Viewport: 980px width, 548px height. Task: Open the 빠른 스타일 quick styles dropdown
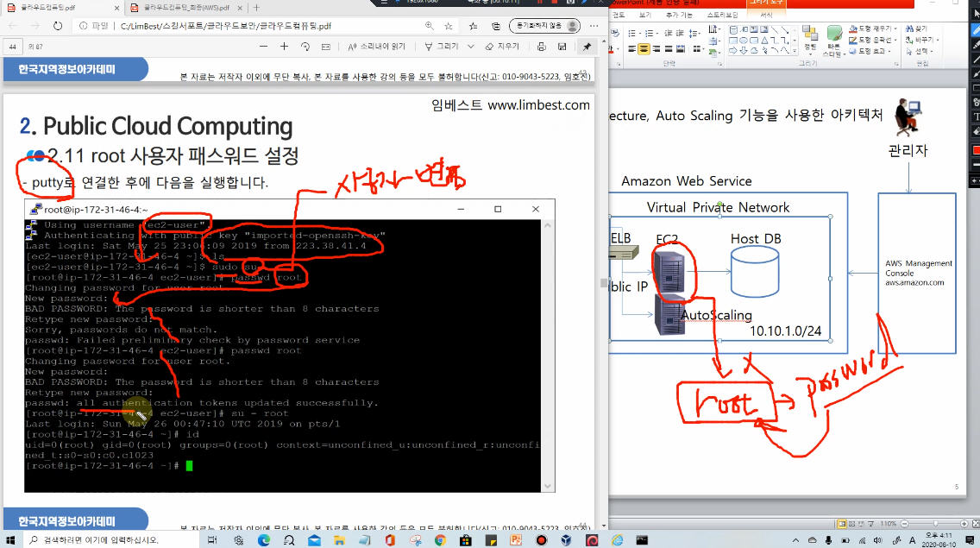tap(833, 41)
